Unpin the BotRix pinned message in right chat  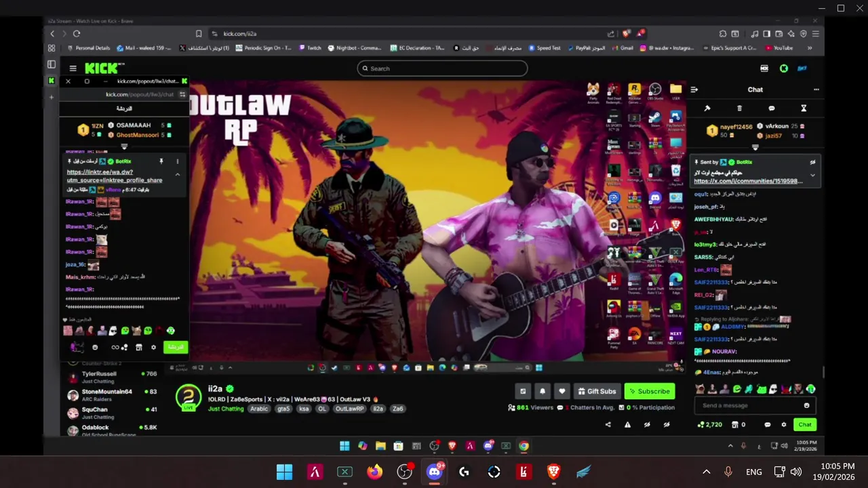[x=812, y=163]
